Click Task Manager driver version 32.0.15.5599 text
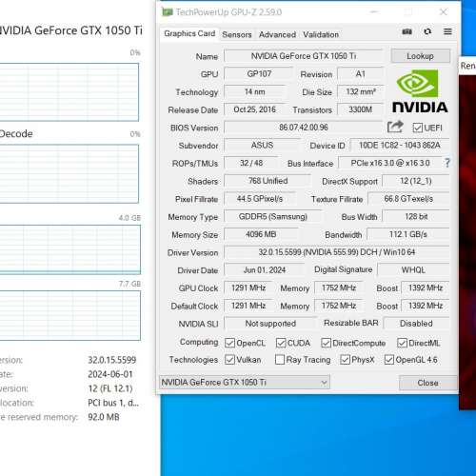Screen dimensions: 476x476 [x=112, y=360]
